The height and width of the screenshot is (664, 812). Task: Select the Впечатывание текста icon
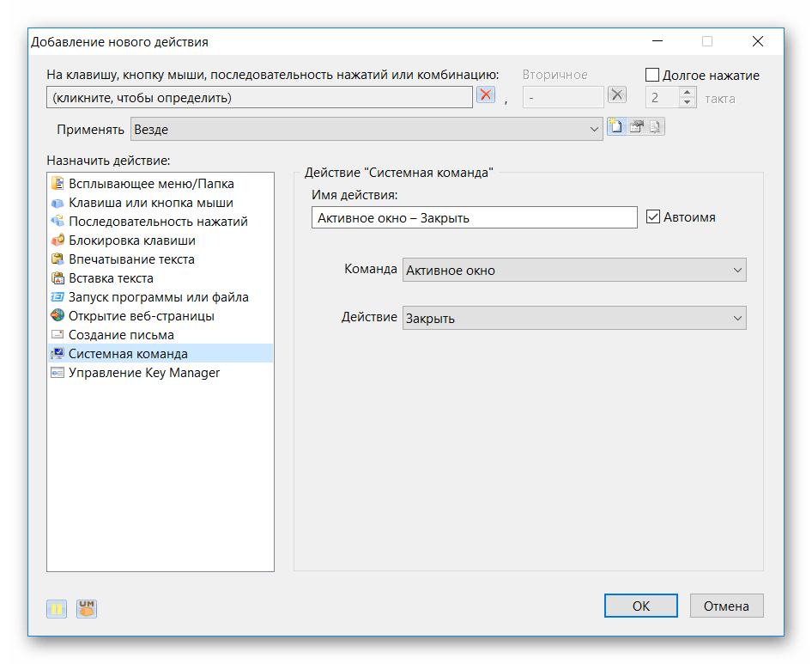(x=58, y=259)
